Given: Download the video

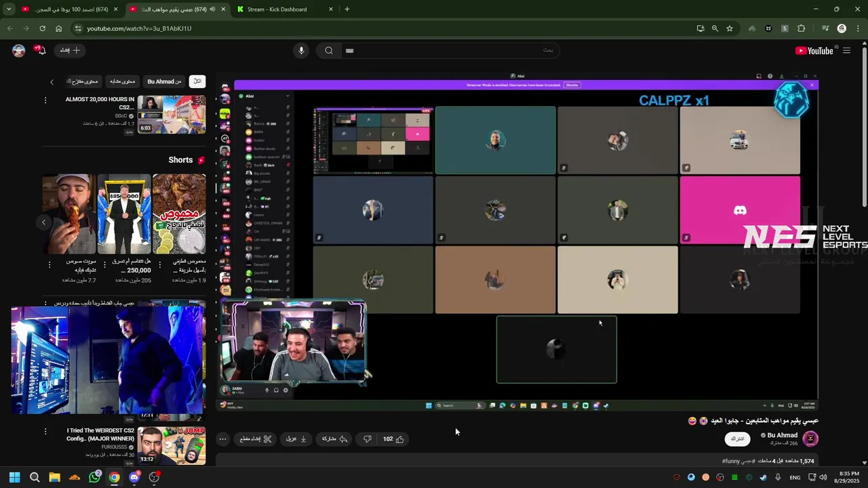Looking at the screenshot, I should click(296, 439).
